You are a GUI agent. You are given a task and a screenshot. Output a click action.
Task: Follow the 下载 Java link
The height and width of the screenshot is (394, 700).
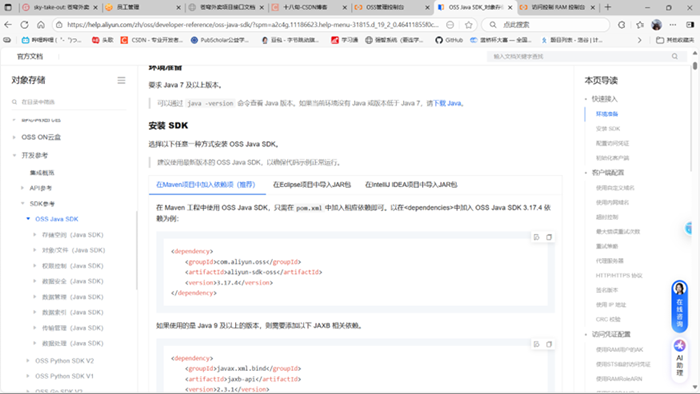coord(447,104)
